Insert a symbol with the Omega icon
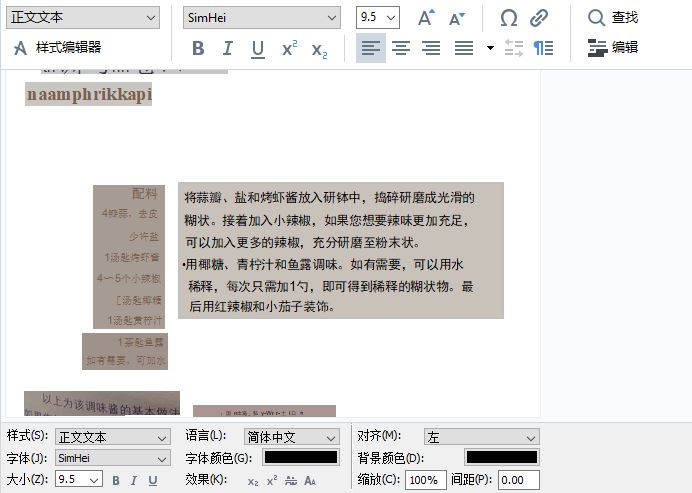 point(509,18)
